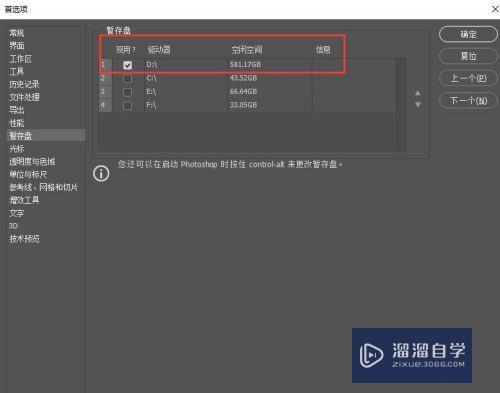Enable the C:\ scratch disk checkbox
The width and height of the screenshot is (500, 393).
(127, 79)
